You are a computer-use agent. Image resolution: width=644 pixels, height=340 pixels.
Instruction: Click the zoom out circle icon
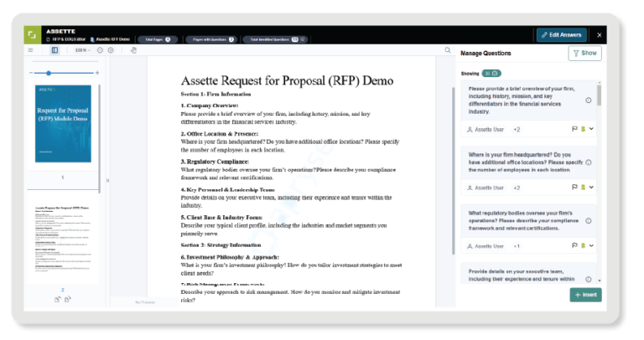click(x=100, y=50)
